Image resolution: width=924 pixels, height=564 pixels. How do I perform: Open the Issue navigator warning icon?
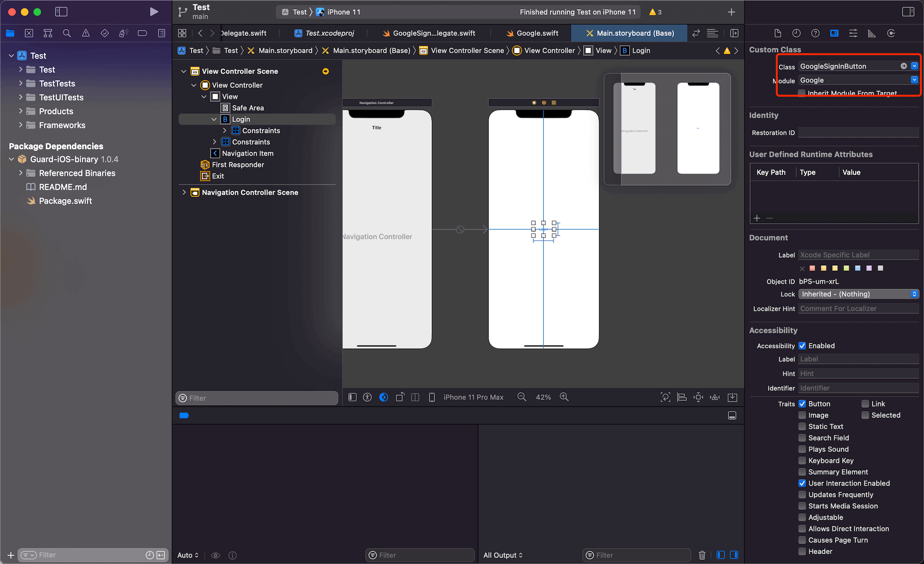point(85,33)
